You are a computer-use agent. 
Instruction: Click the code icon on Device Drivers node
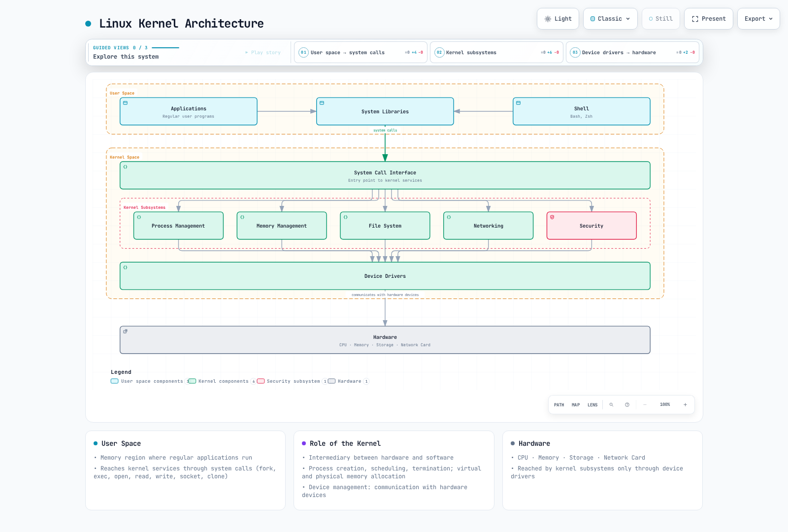click(x=125, y=267)
